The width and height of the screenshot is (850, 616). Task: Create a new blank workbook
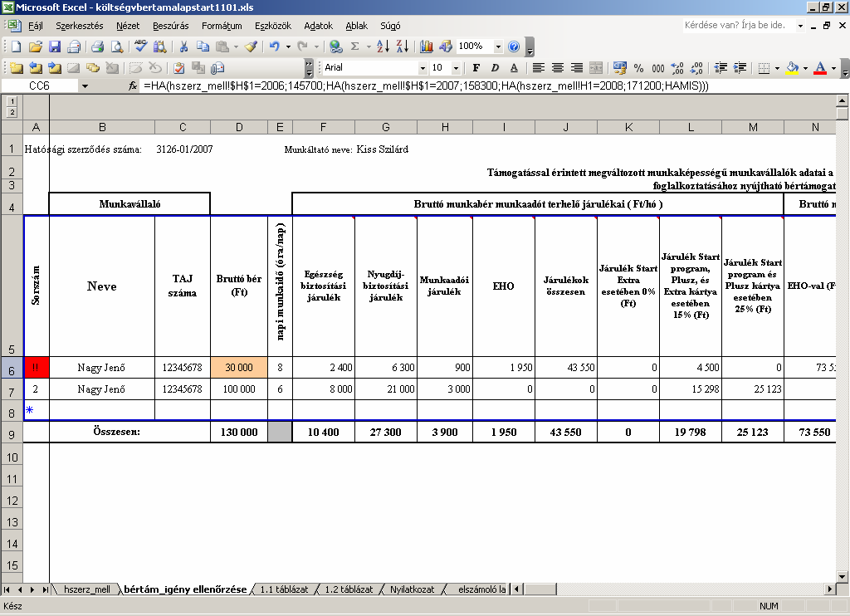tap(17, 46)
